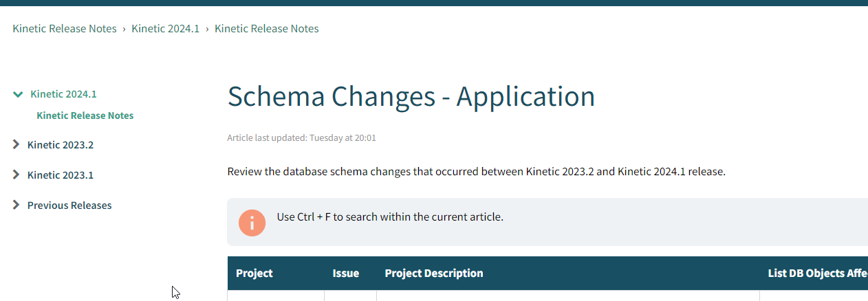868x301 pixels.
Task: Open the Kinetic 2023.1 sidebar entry label
Action: pyautogui.click(x=61, y=175)
